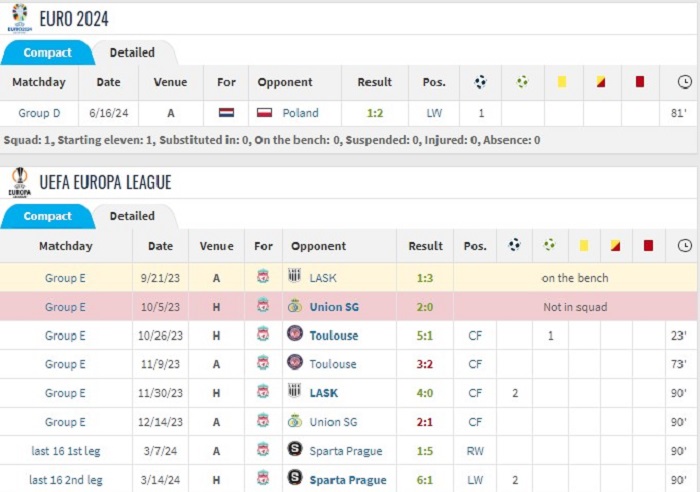Click the yellow card icon in Euro 2024 header

point(562,82)
